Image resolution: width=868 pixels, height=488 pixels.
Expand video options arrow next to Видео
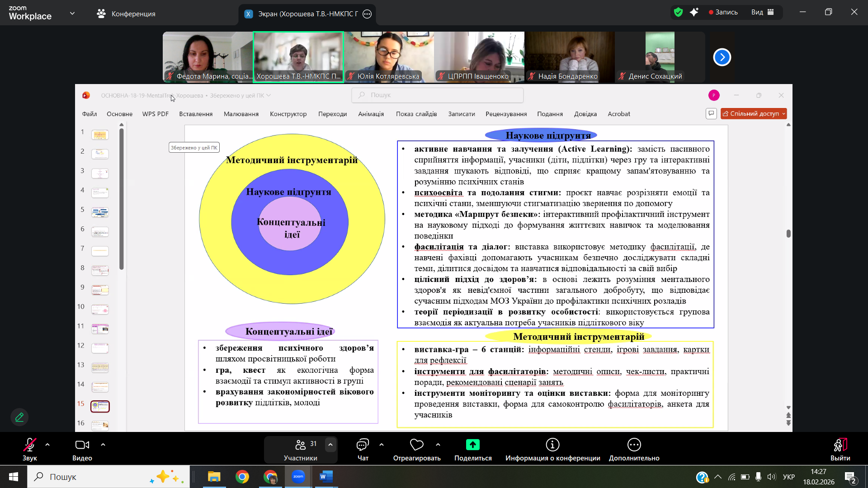(x=103, y=445)
